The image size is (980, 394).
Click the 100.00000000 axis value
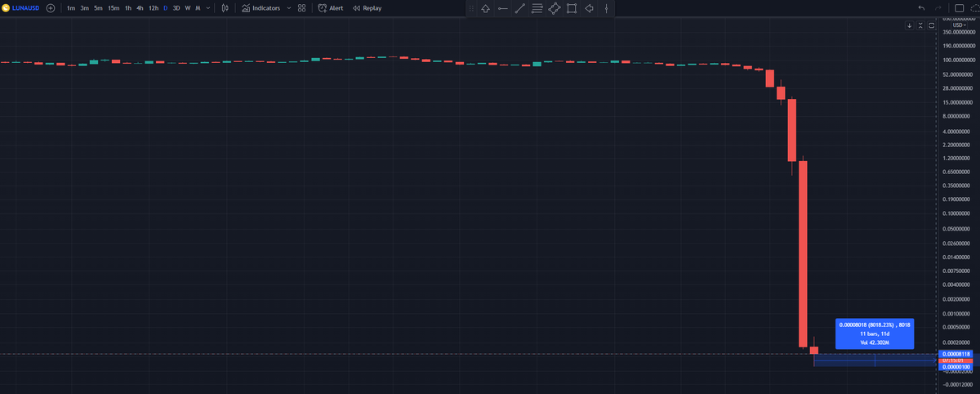959,60
